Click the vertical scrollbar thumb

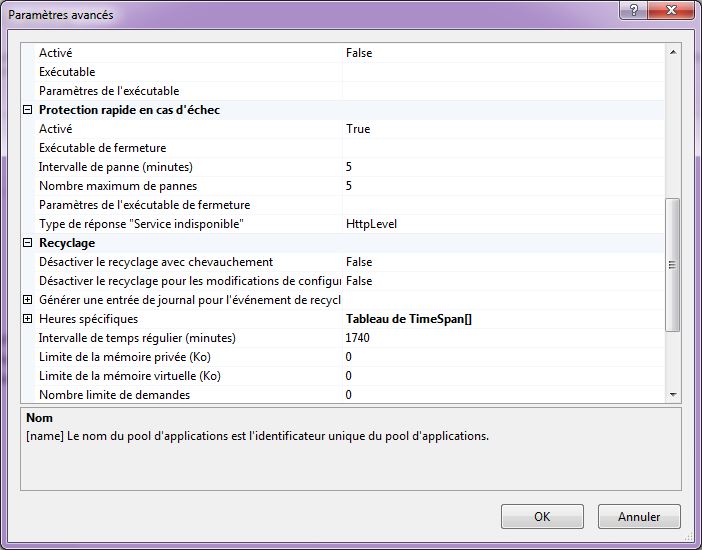[672, 265]
